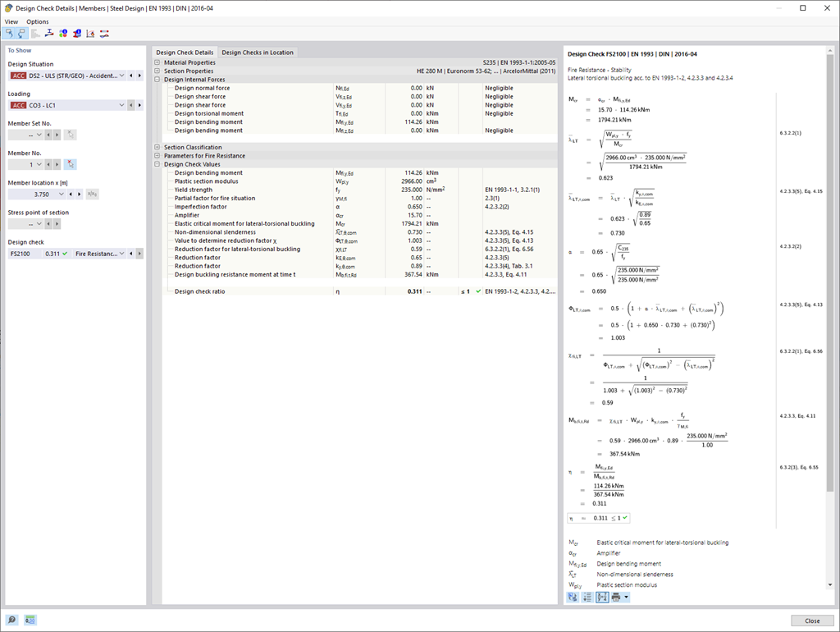Open the Loading CO3 - LC1 dropdown

point(121,105)
